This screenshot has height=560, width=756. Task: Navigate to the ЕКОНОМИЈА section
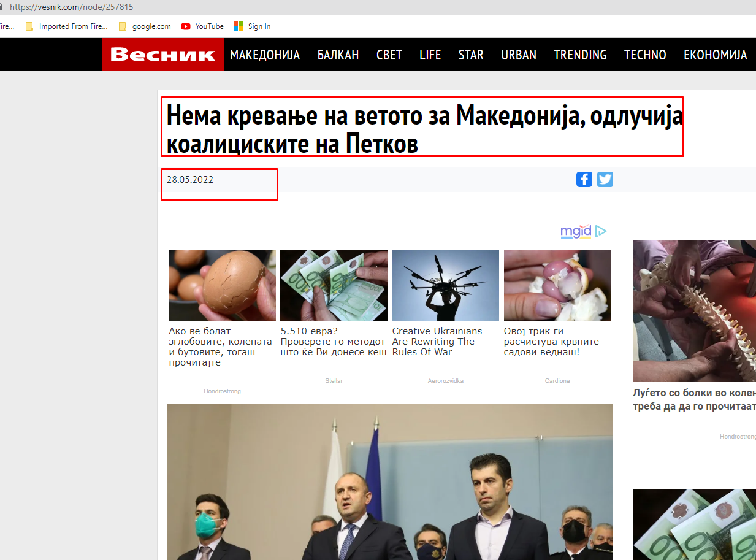[716, 55]
